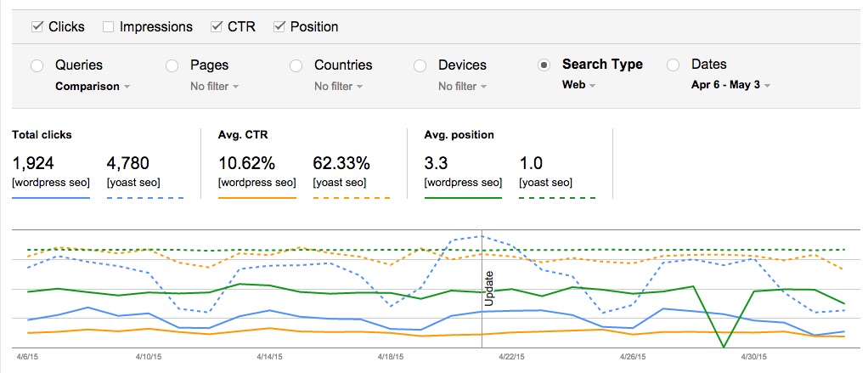Viewport: 868px width, 373px height.
Task: Expand the Devices No filter dropdown
Action: coord(463,87)
